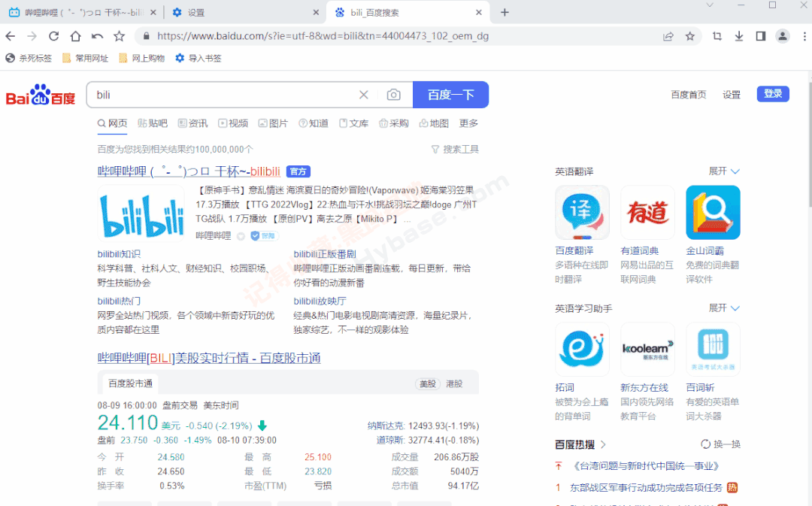
Task: Open 新东方在线 koolearn icon
Action: pyautogui.click(x=647, y=349)
